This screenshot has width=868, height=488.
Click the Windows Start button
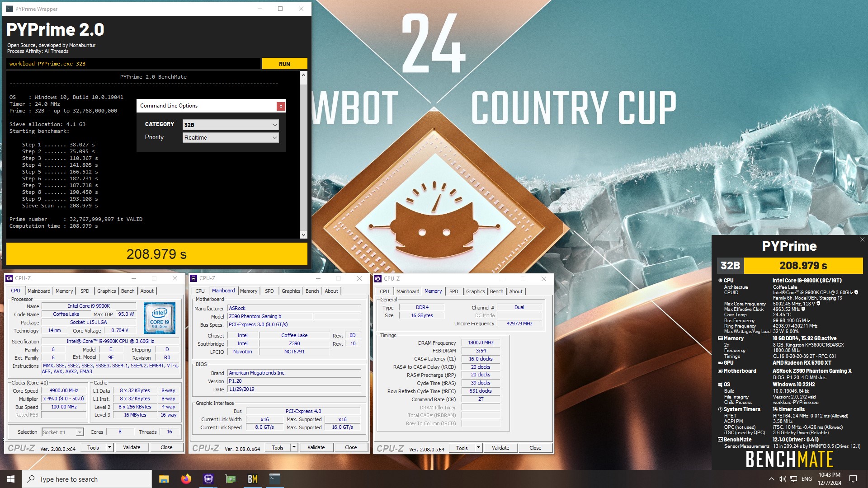coord(11,479)
